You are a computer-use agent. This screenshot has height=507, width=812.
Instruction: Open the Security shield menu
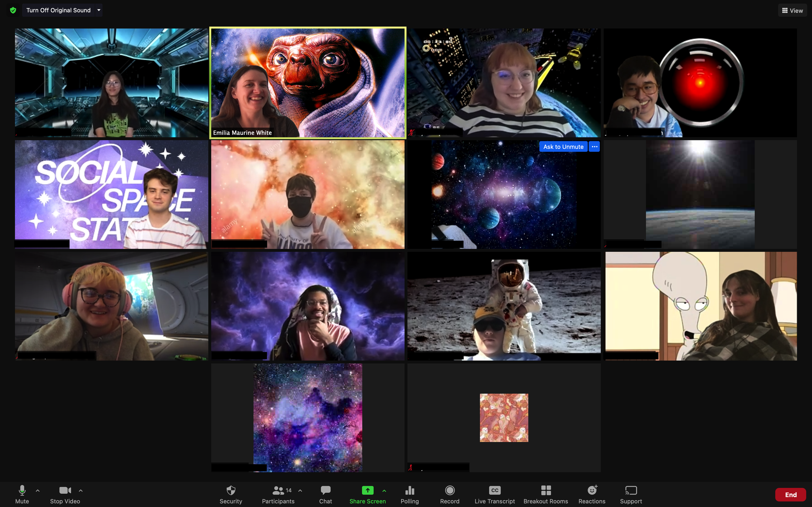click(231, 494)
